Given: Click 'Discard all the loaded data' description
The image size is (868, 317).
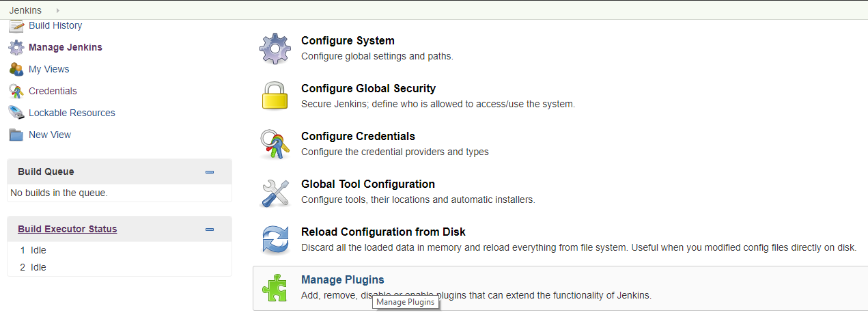Looking at the screenshot, I should click(579, 247).
